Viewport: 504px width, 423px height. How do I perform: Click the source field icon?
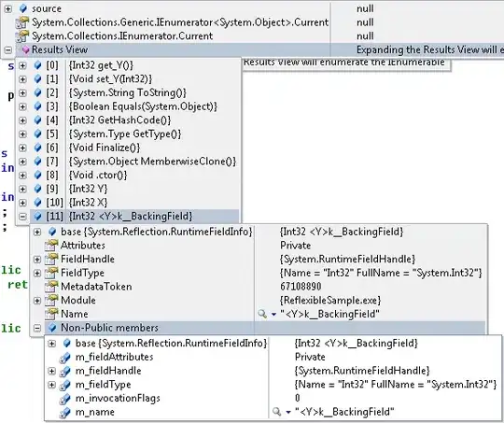pos(22,8)
